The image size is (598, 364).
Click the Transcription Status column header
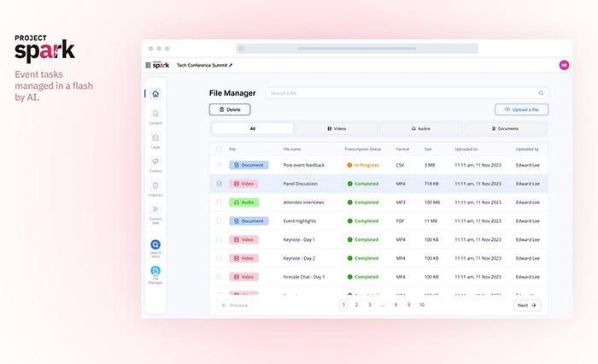(363, 150)
